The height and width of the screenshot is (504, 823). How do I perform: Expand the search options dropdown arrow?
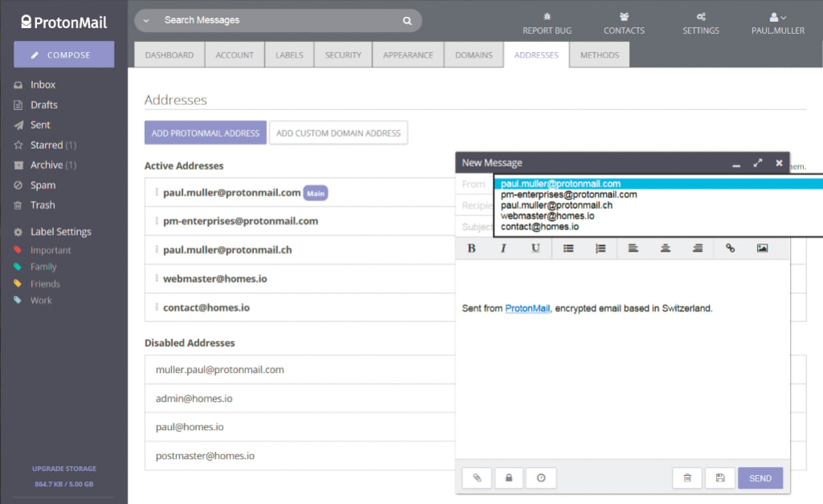146,20
